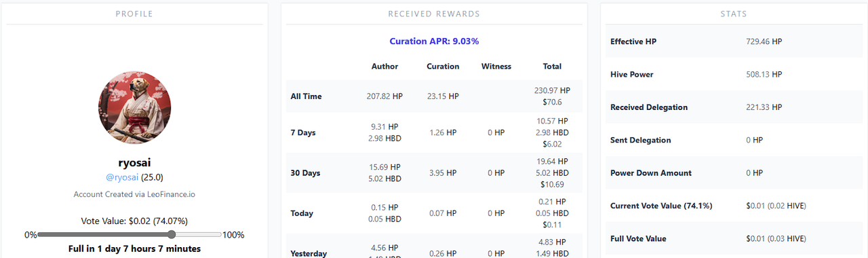The height and width of the screenshot is (258, 868).
Task: Click the Curation column header
Action: coord(443,67)
